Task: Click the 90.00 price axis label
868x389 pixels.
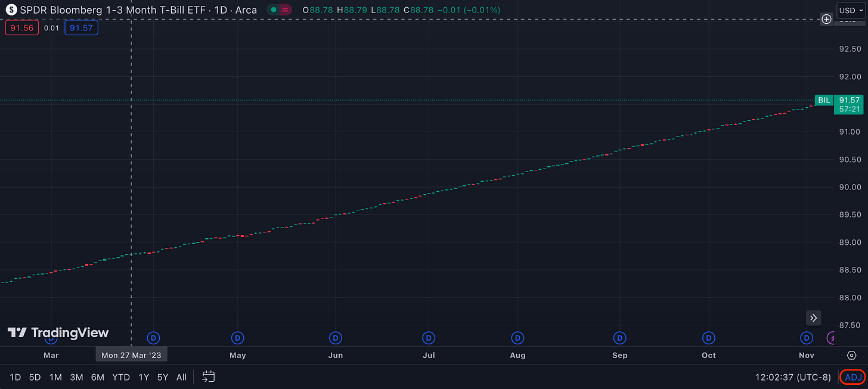Action: [x=850, y=187]
